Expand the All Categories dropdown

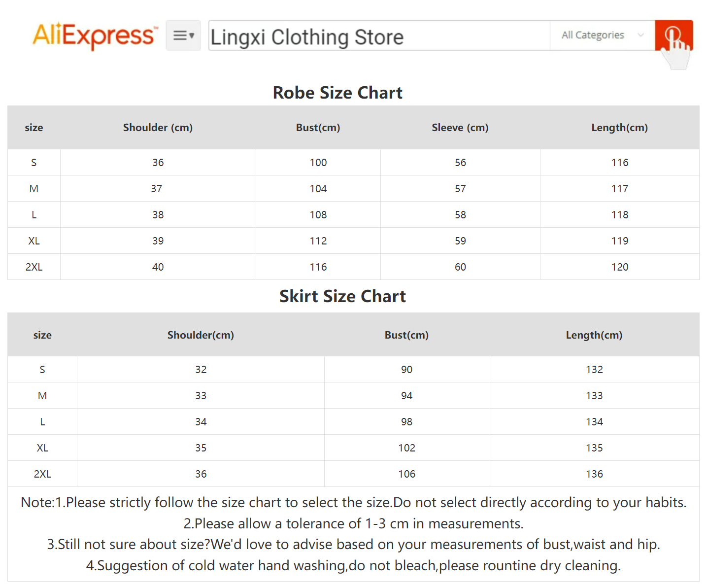pos(602,35)
